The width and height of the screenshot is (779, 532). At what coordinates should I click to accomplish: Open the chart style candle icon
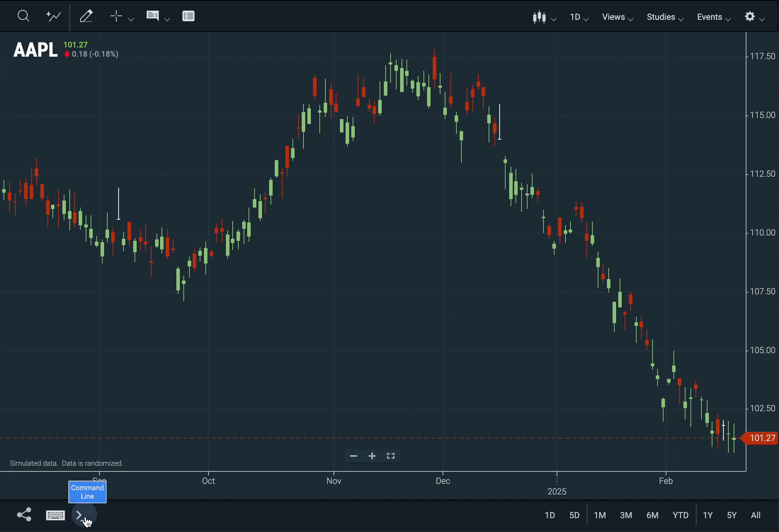click(540, 17)
